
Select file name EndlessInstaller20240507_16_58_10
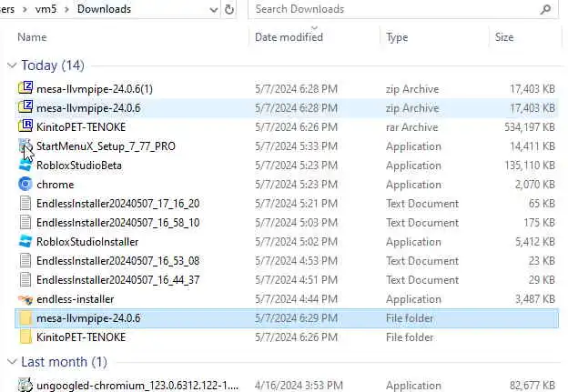(118, 223)
